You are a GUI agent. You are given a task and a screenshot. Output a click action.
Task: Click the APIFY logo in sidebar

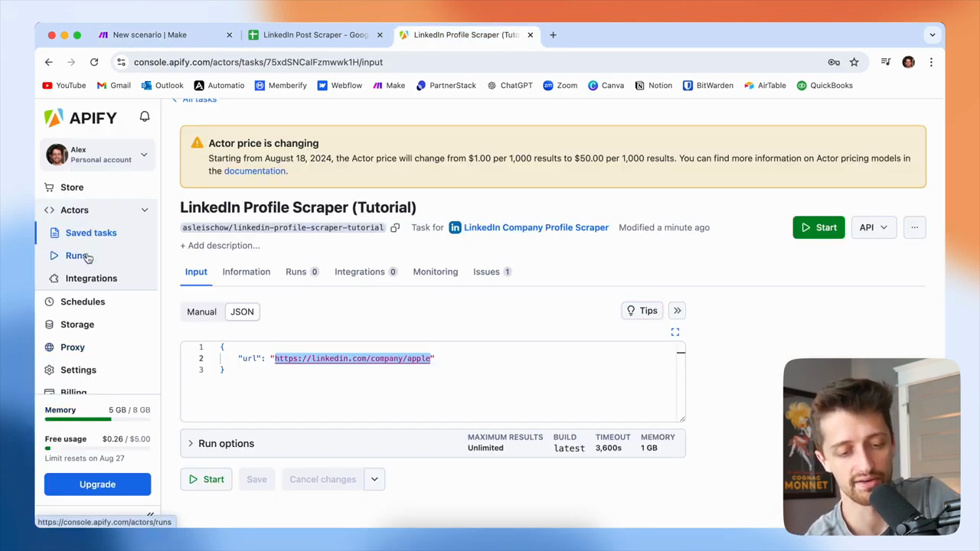(80, 117)
